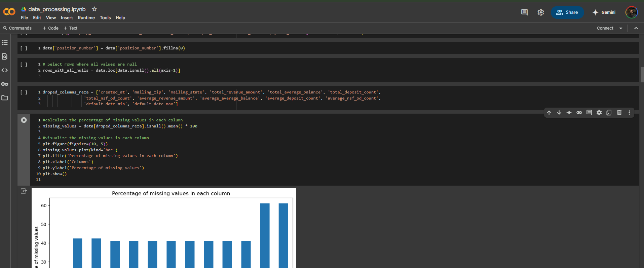Click the plt.xlabel('Columns') line
The height and width of the screenshot is (268, 644).
click(68, 162)
